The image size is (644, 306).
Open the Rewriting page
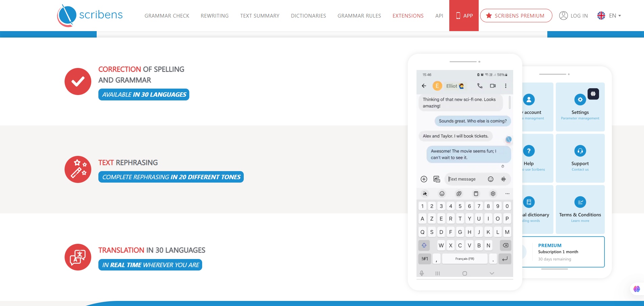pyautogui.click(x=215, y=16)
